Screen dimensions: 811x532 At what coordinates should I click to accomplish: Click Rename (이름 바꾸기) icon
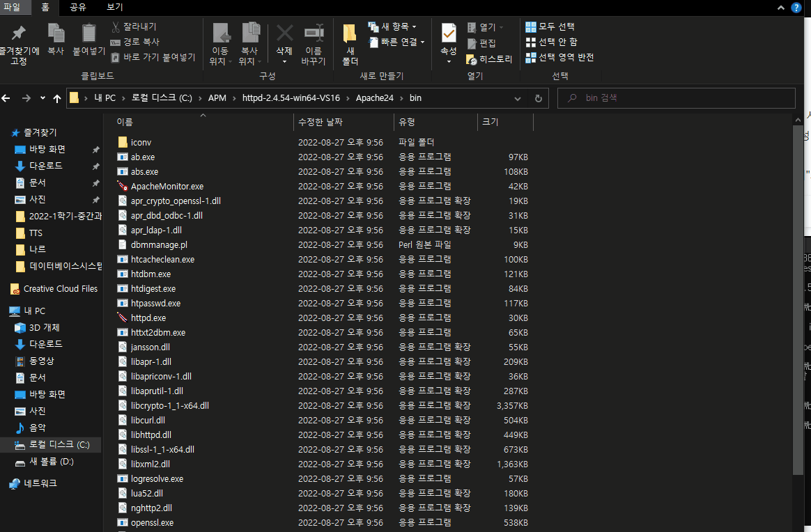coord(314,33)
